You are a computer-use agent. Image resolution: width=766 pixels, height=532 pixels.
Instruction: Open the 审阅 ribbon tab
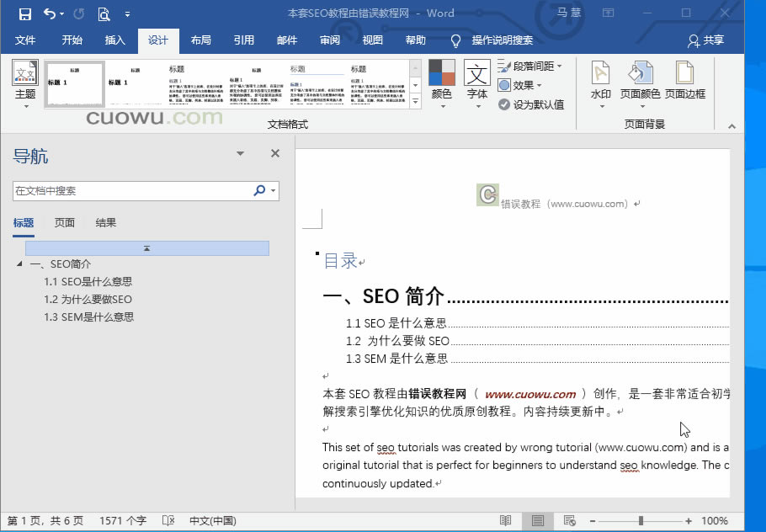(330, 40)
